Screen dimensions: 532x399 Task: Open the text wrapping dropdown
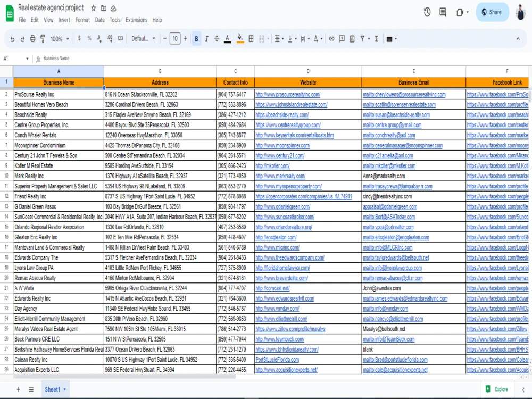(305, 39)
